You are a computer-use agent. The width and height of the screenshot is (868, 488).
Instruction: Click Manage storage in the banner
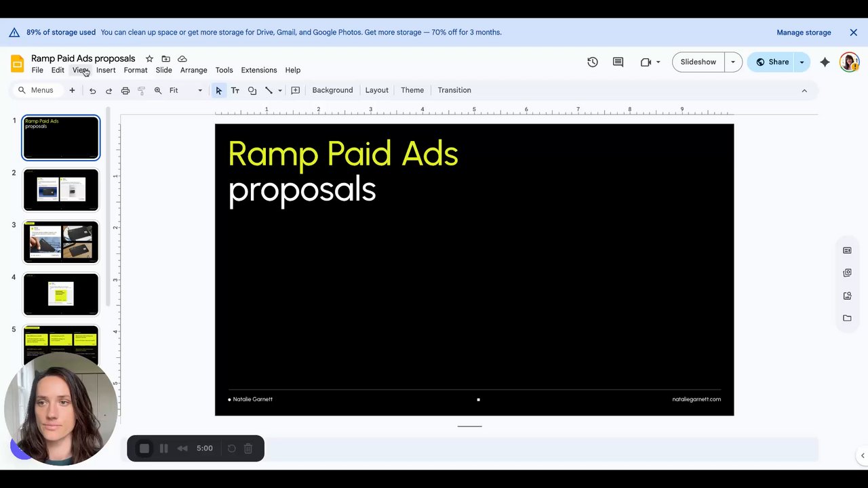(804, 33)
